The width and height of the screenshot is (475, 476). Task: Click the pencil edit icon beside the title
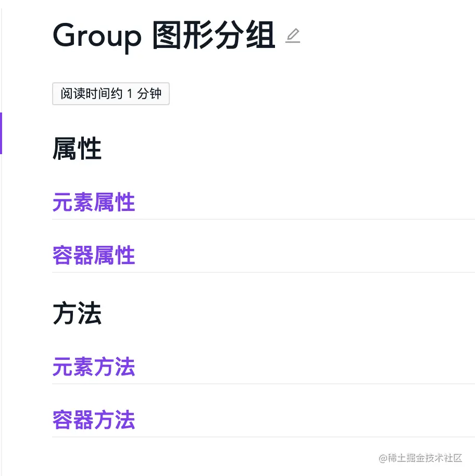[293, 35]
